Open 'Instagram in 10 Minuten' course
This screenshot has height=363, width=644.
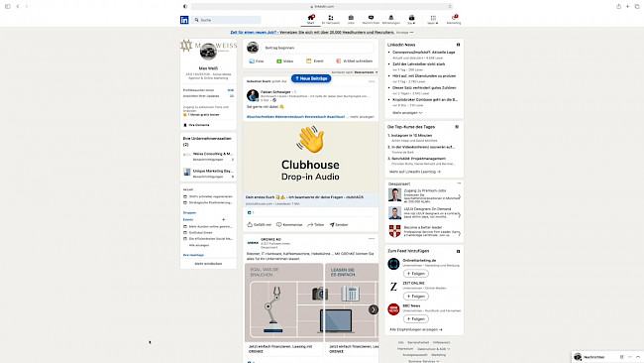click(411, 135)
